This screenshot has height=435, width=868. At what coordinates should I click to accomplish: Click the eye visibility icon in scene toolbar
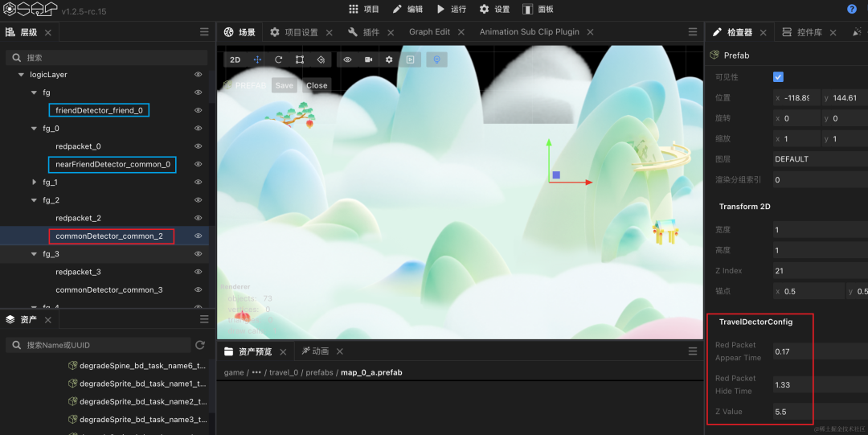coord(347,60)
